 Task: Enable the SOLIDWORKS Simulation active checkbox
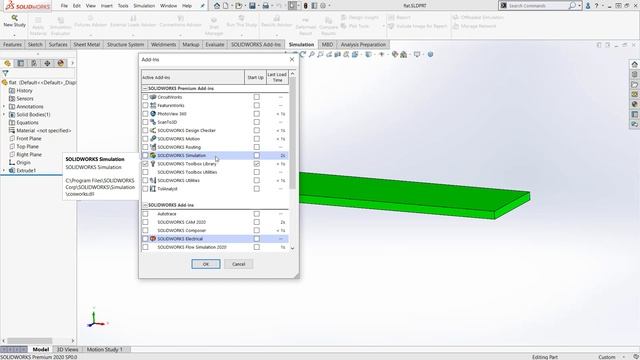pos(145,156)
